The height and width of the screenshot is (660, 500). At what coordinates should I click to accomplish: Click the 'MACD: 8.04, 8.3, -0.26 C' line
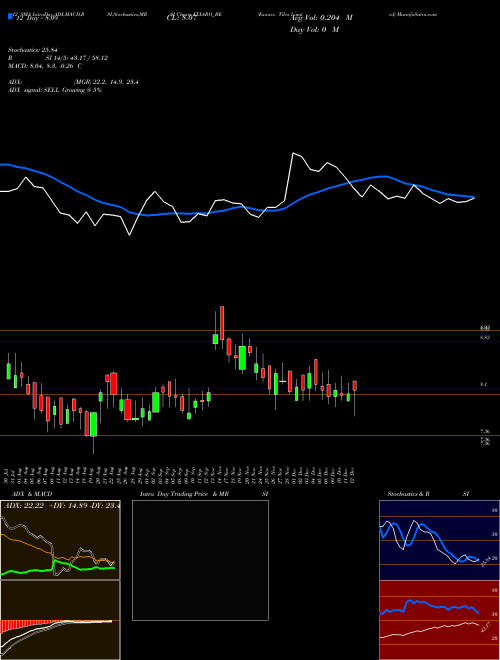[x=45, y=66]
